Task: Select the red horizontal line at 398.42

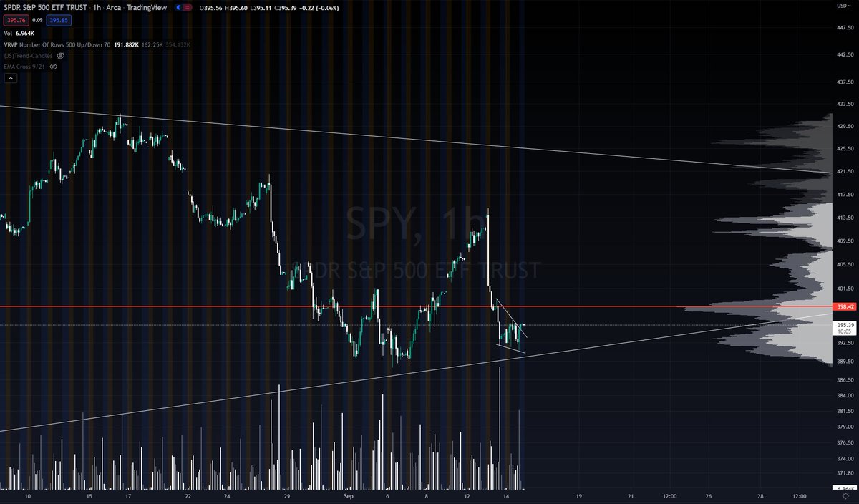Action: 415,306
